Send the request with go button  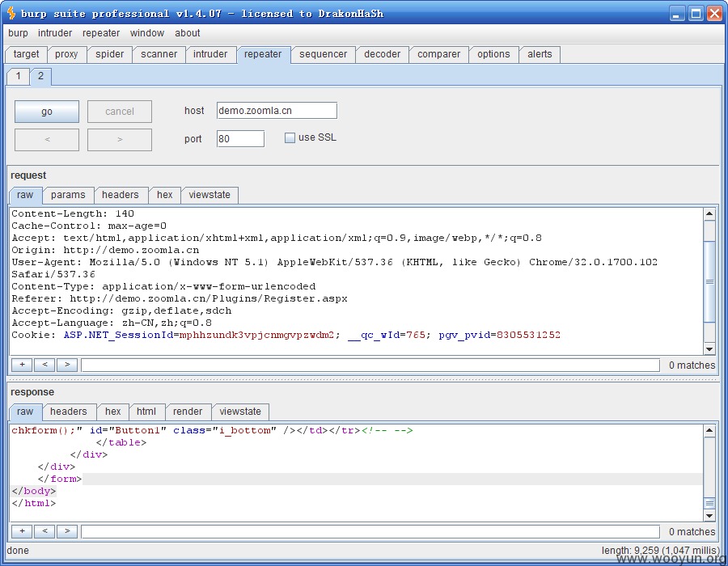pos(47,112)
